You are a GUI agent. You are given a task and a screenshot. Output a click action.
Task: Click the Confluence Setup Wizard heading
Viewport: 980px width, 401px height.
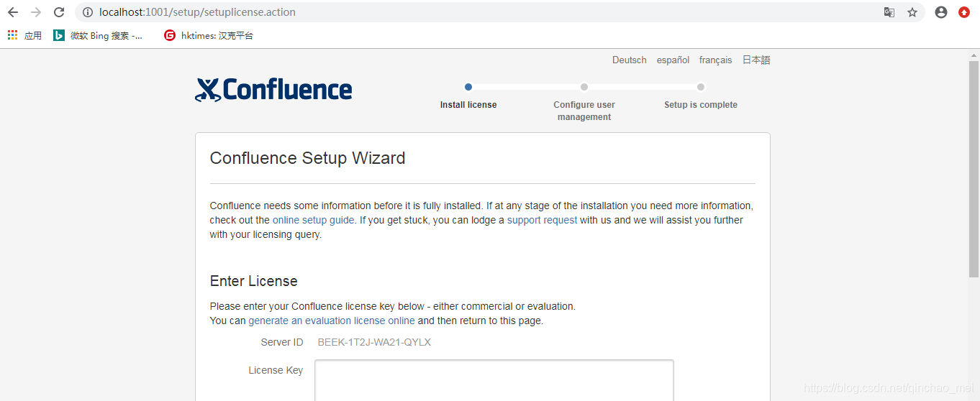click(307, 158)
